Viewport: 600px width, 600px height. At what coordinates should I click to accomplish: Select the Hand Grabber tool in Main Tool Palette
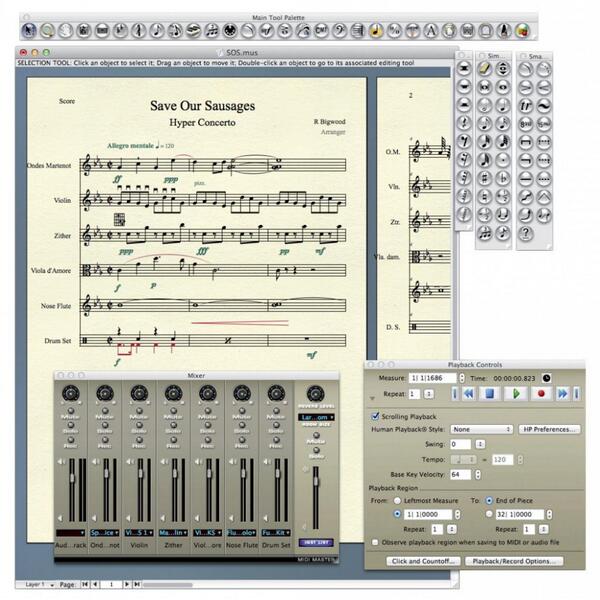(x=65, y=31)
